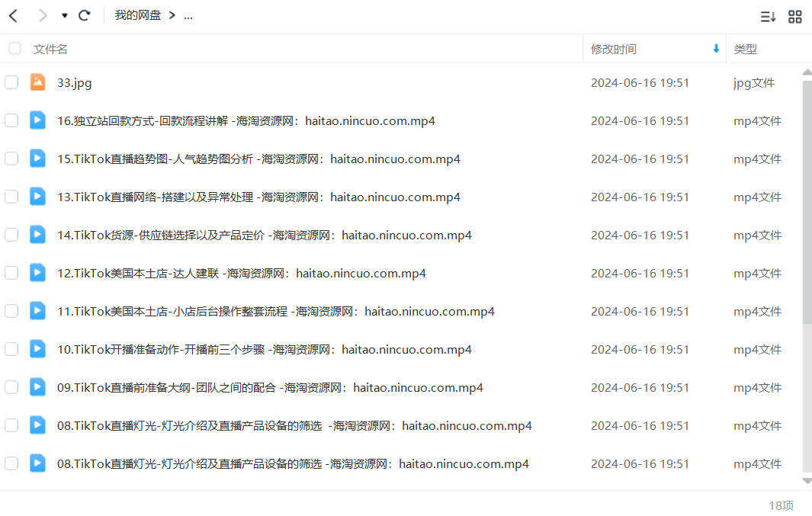Open the file named 33.jpg
Viewport: 812px width, 516px height.
(x=75, y=83)
